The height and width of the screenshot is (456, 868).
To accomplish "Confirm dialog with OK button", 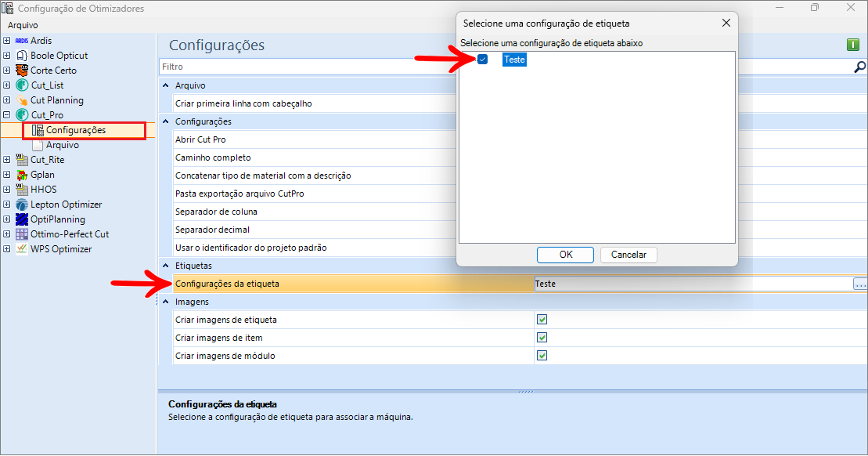I will coord(565,255).
